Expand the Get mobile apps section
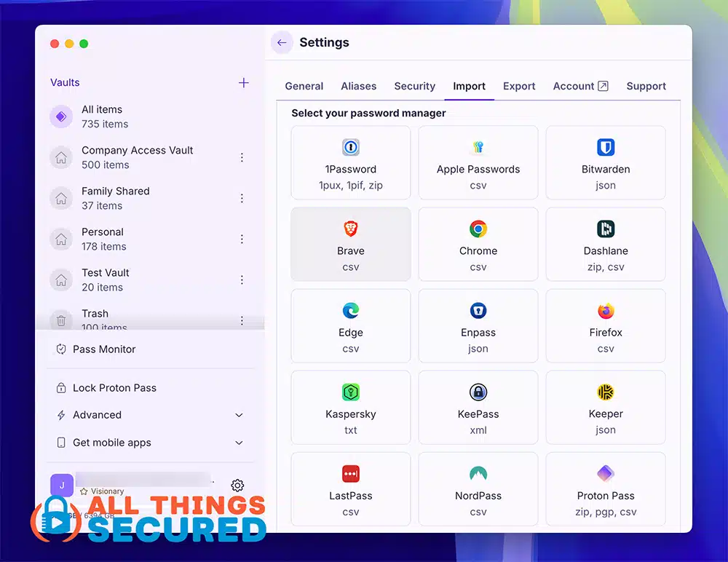Viewport: 728px width, 562px height. [239, 443]
